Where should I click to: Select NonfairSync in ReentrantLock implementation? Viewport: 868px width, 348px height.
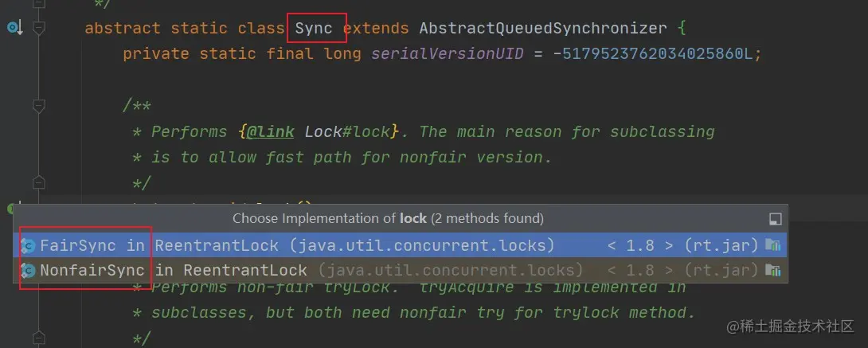tap(400, 270)
